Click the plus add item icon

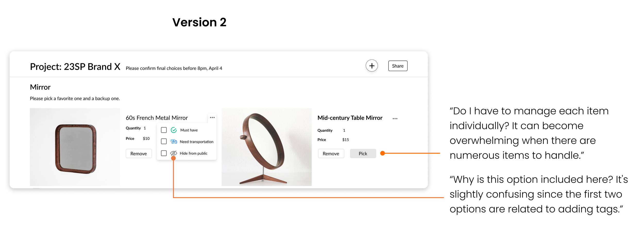pos(371,66)
